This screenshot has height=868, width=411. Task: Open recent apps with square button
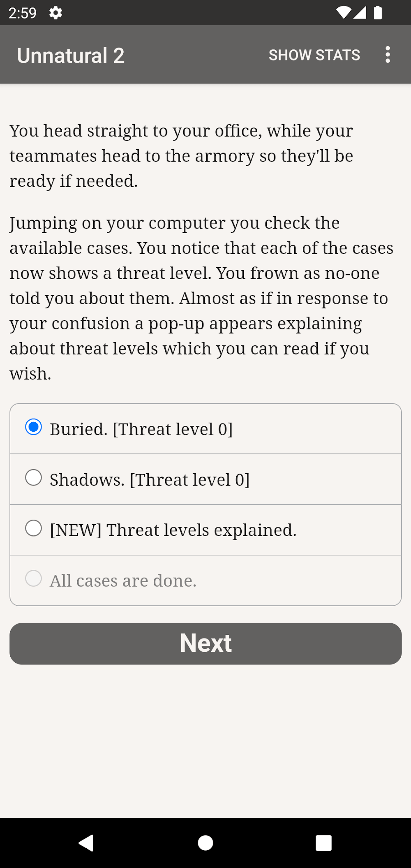323,843
